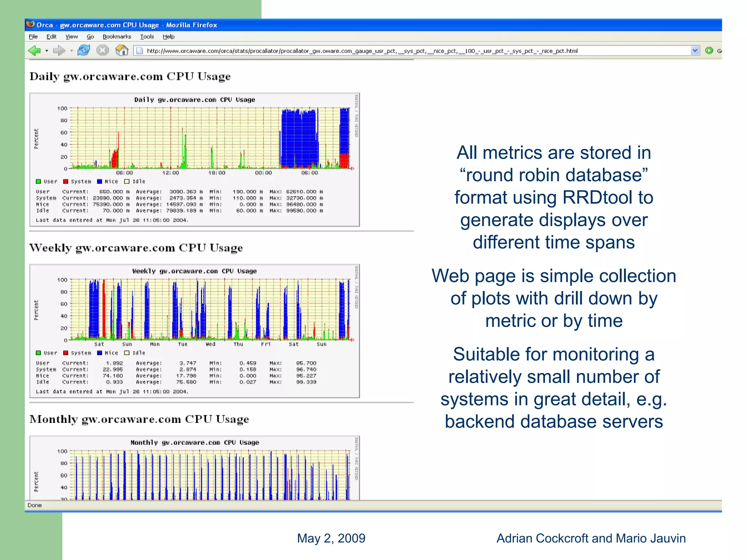Screen dimensions: 747x560
Task: Click the window title 'Orca - gw.orcaware.com CPU Usage'
Action: coord(98,25)
